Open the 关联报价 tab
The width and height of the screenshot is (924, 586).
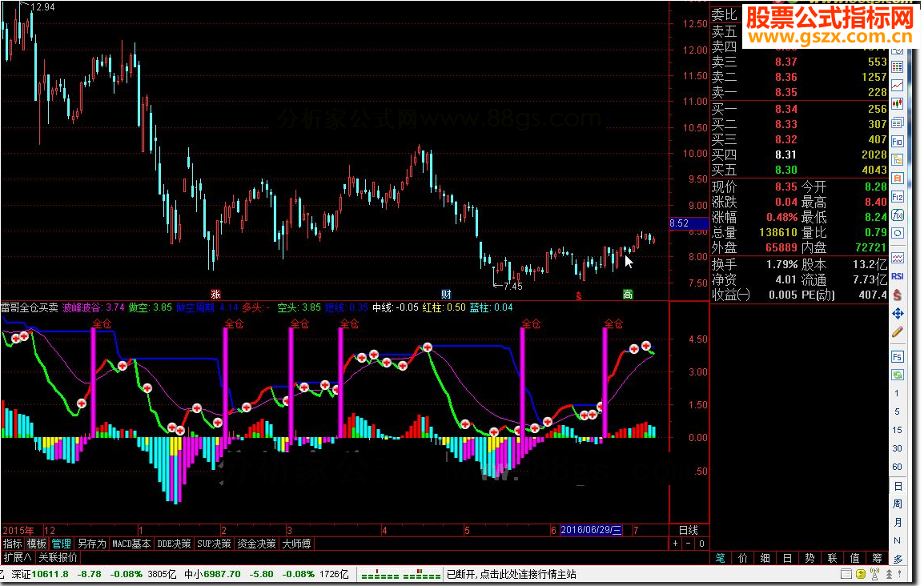pyautogui.click(x=58, y=557)
